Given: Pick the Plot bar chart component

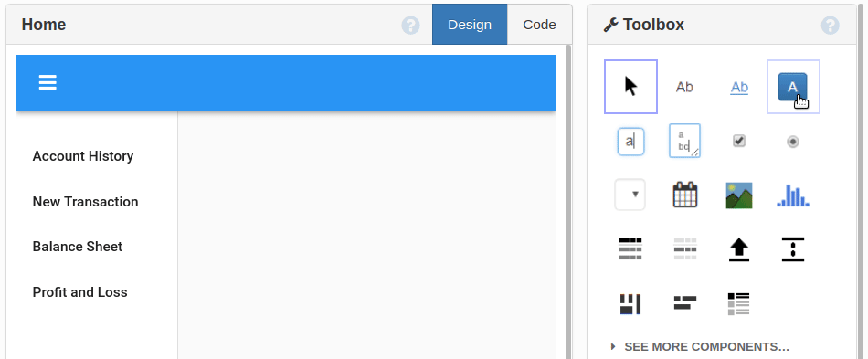Looking at the screenshot, I should click(x=793, y=195).
